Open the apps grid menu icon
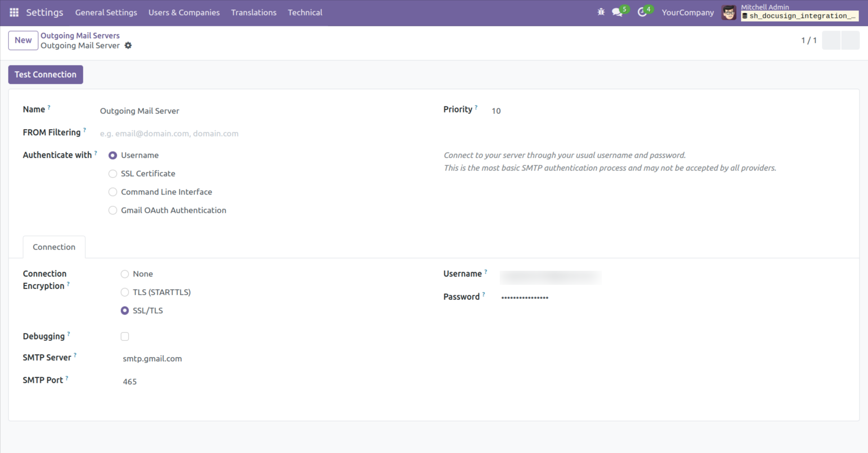Viewport: 868px width, 453px height. (x=14, y=12)
